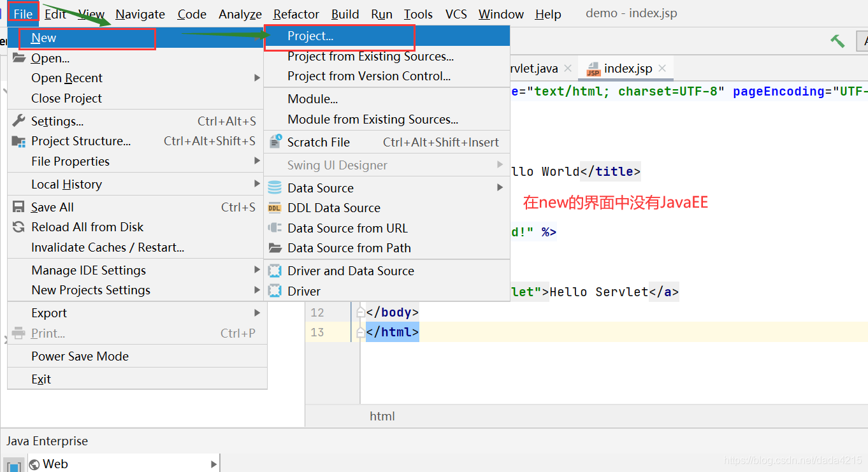Open the Edit menu

55,14
